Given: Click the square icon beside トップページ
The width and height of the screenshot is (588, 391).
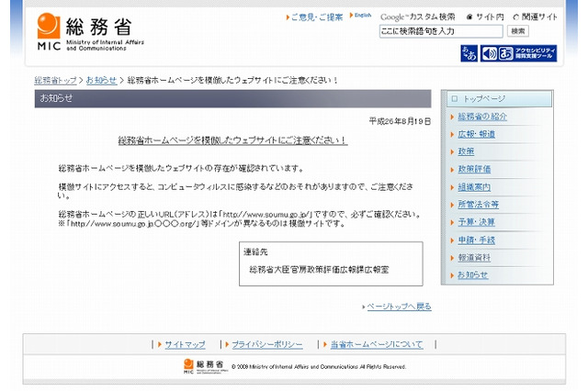Looking at the screenshot, I should coord(454,97).
